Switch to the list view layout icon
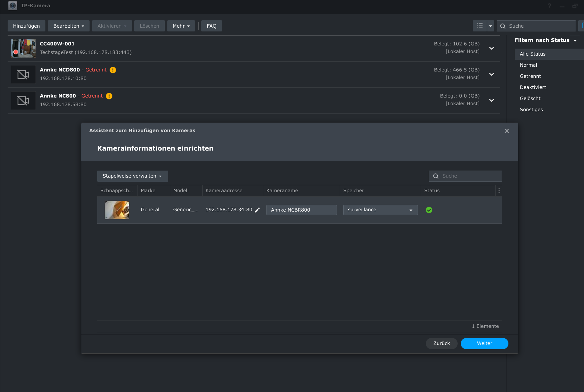 click(x=480, y=26)
